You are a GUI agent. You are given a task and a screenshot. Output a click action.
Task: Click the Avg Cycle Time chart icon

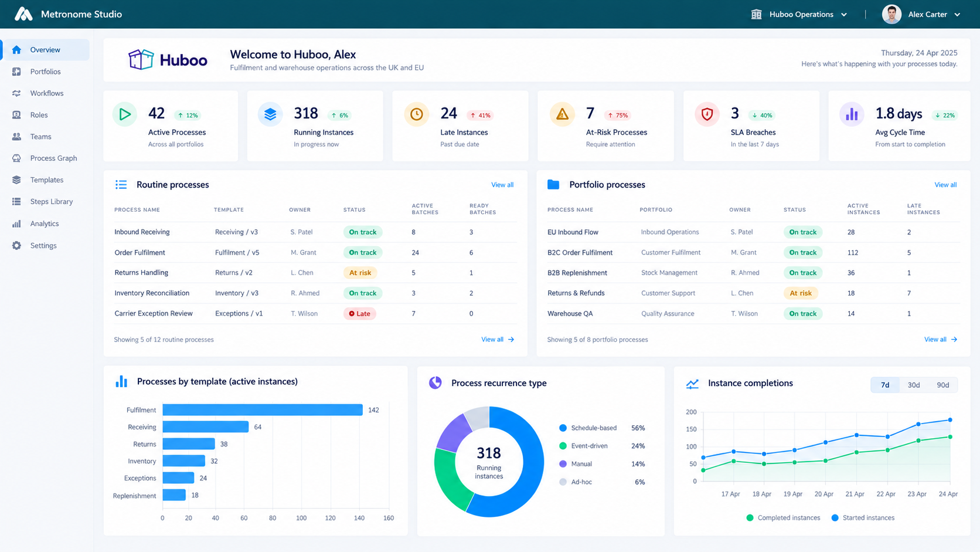tap(852, 114)
